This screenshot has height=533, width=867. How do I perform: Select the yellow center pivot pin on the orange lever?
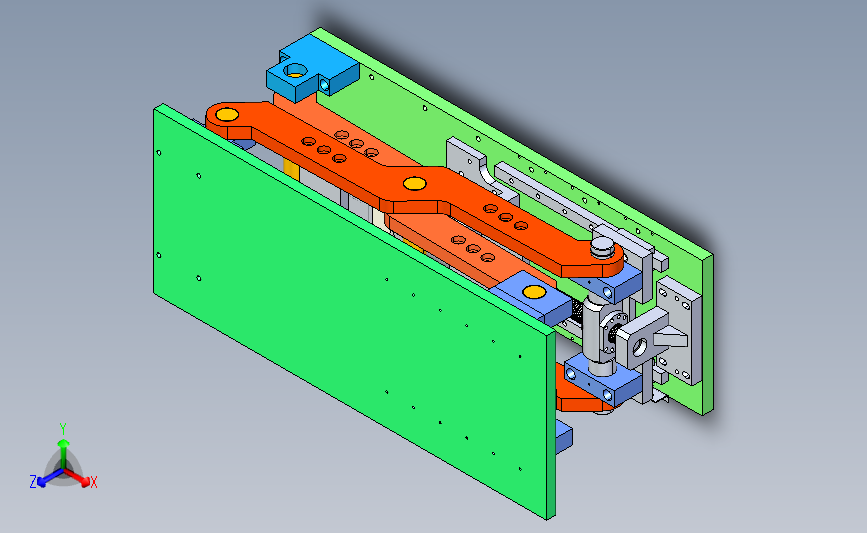[415, 184]
